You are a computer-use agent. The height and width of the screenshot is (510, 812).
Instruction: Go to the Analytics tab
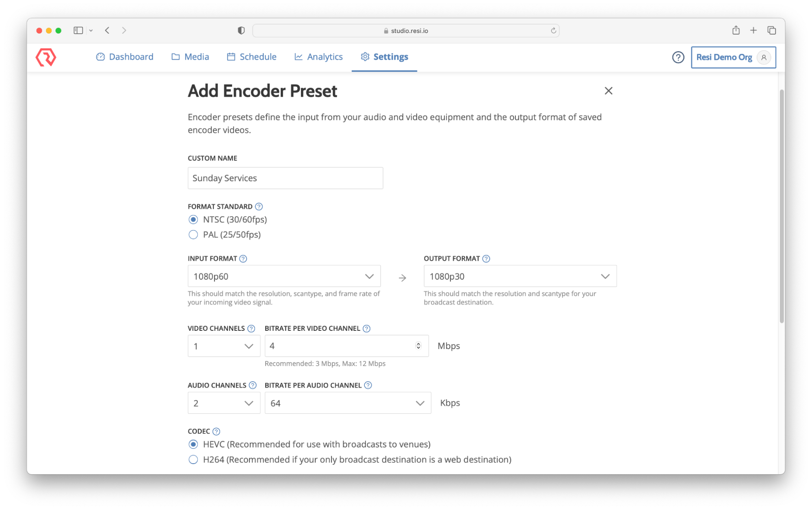pyautogui.click(x=318, y=57)
